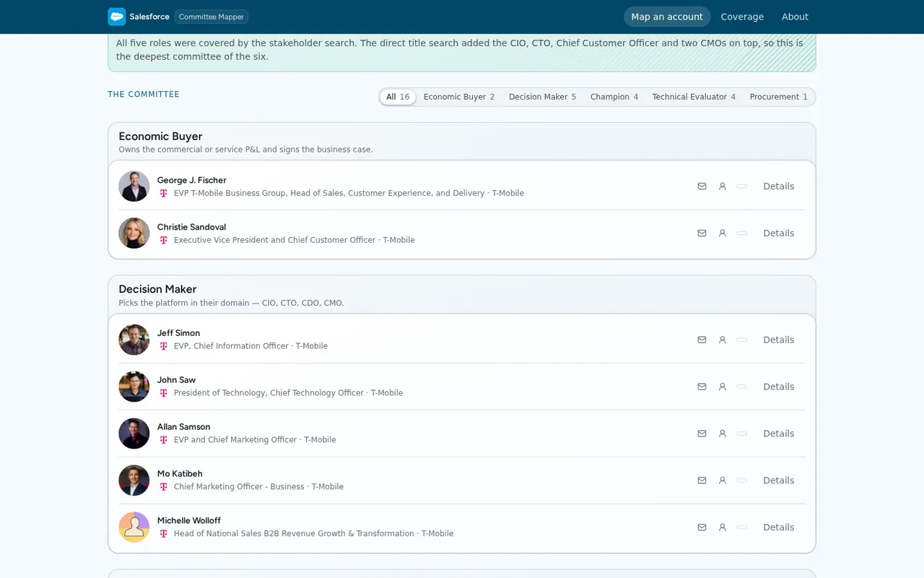Click Christie Sandoval's avatar photo
Screen dimensions: 924x578
coord(134,233)
